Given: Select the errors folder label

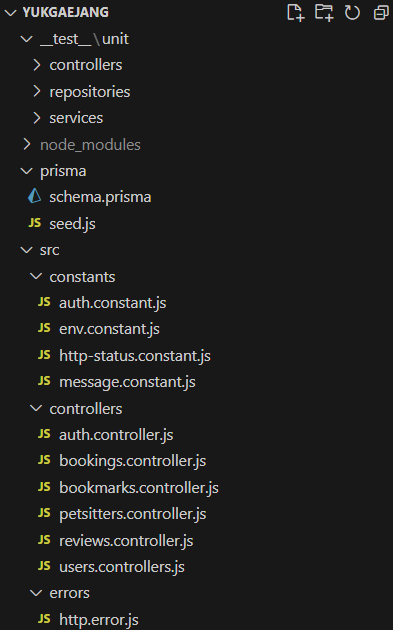Looking at the screenshot, I should coord(69,593).
